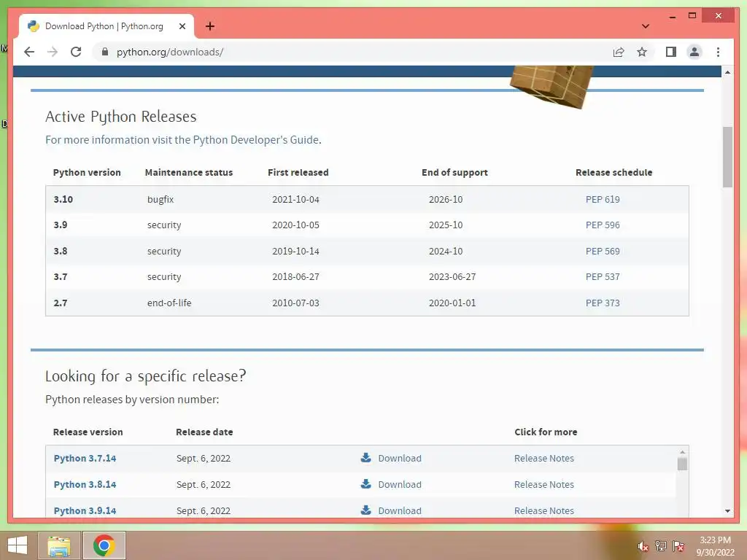Click the page scrollbar down arrow
Viewport: 747px width, 560px height.
(727, 511)
